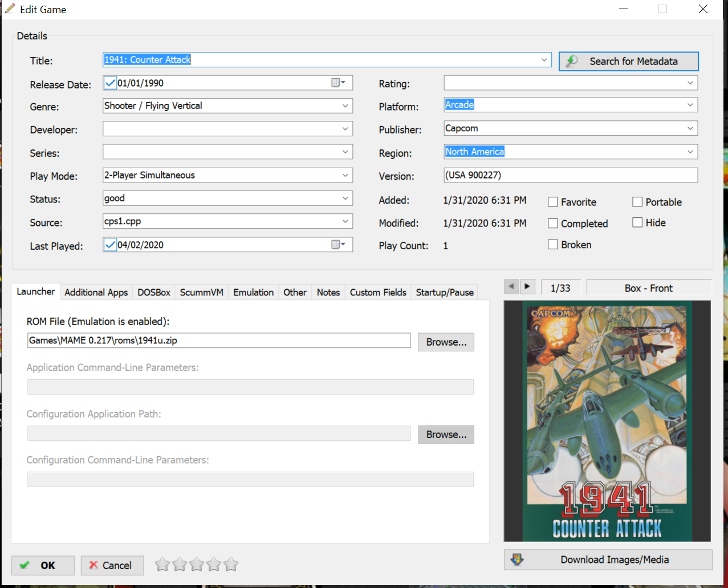Mark game as Favorite
728x588 pixels.
(552, 202)
